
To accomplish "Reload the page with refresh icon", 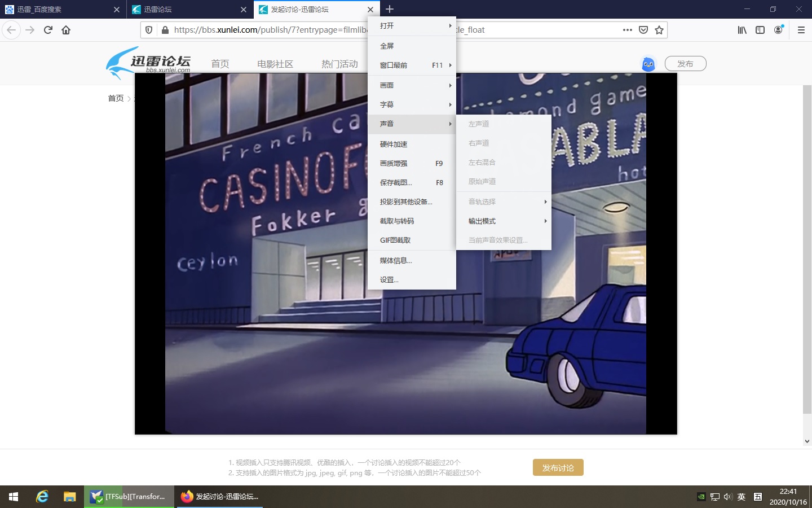I will tap(48, 30).
